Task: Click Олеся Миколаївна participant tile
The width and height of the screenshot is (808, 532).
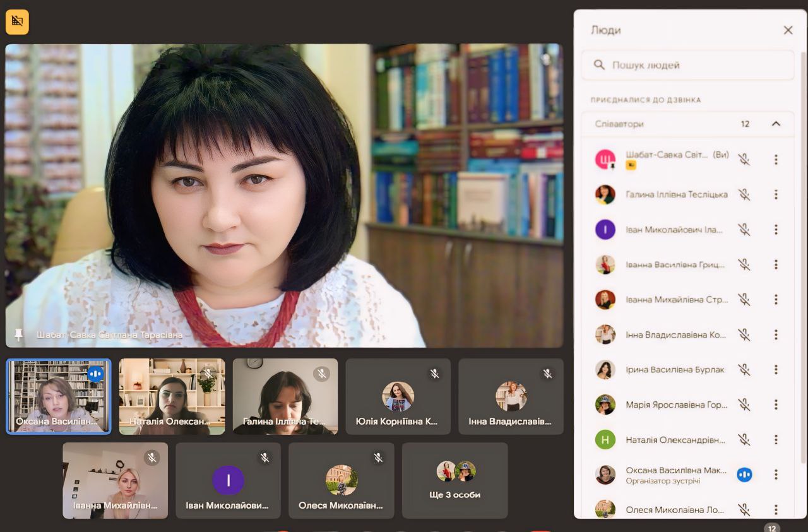Action: point(341,480)
